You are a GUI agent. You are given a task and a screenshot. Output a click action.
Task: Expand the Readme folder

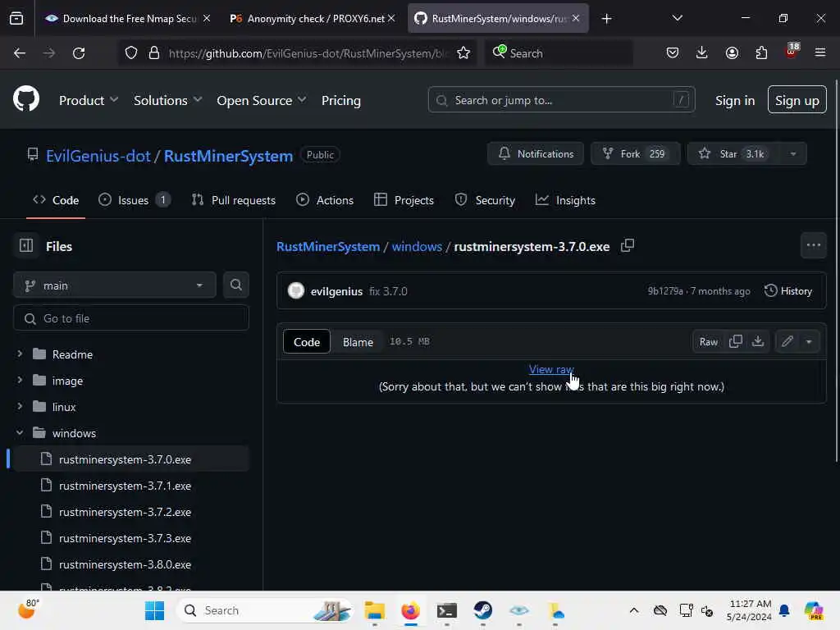(20, 354)
